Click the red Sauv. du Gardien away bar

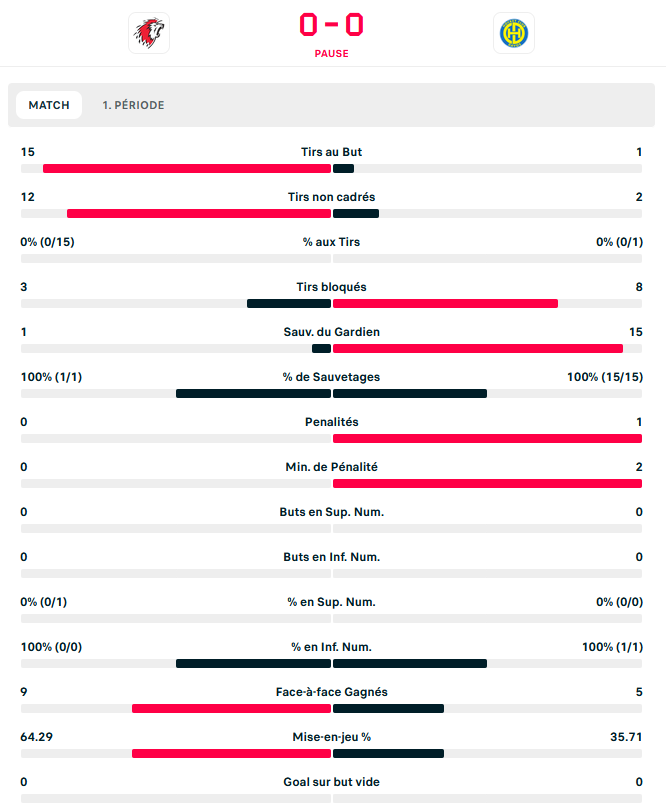tap(478, 348)
